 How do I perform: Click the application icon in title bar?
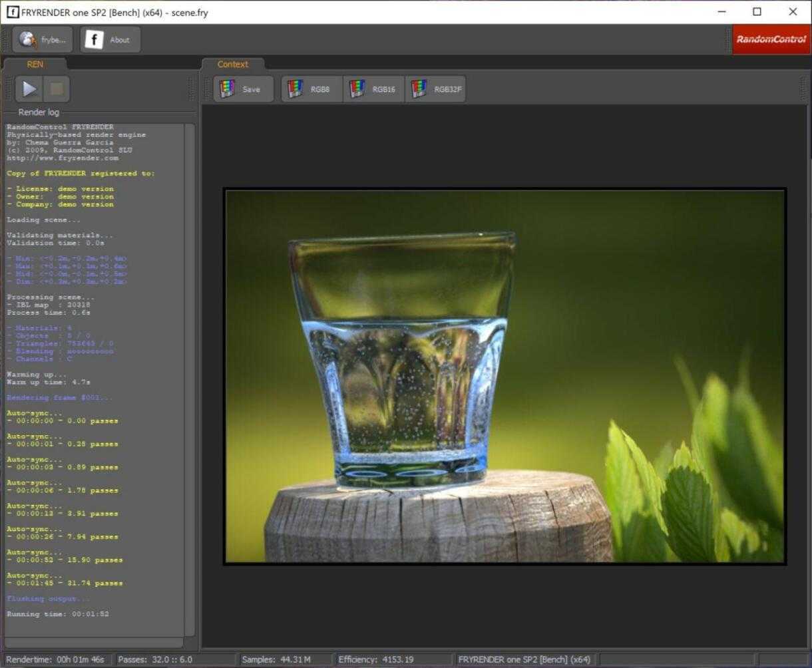point(13,12)
